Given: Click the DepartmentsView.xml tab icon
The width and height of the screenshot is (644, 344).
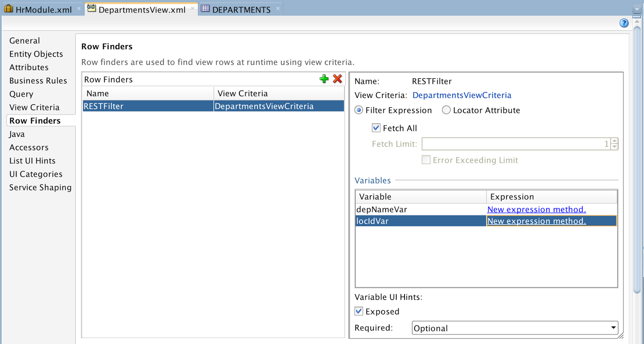Looking at the screenshot, I should pyautogui.click(x=92, y=8).
